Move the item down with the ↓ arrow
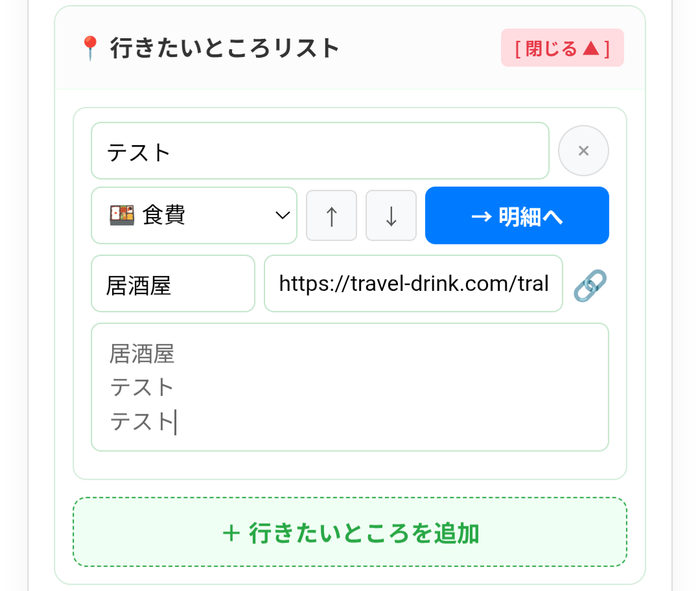This screenshot has width=700, height=591. click(x=391, y=216)
